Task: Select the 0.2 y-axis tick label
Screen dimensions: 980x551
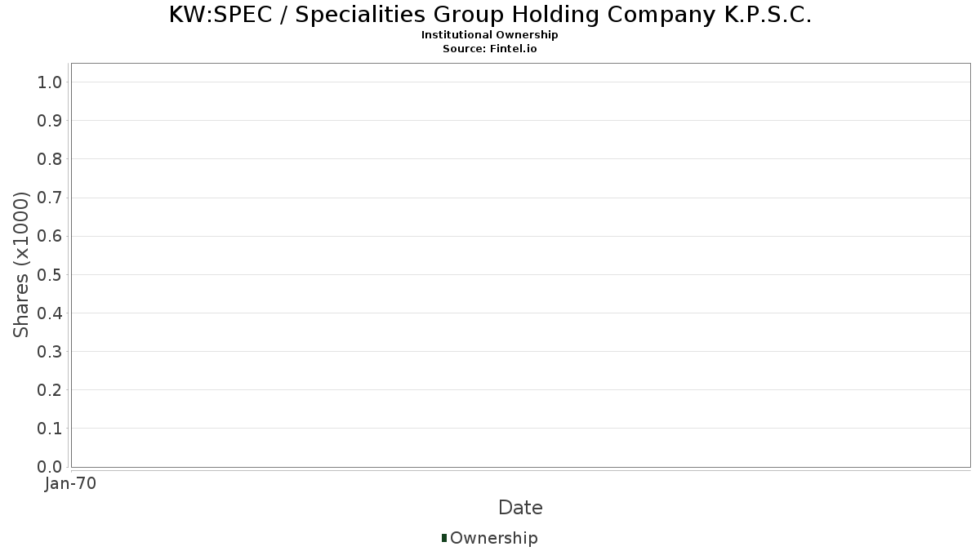Action: tap(50, 390)
